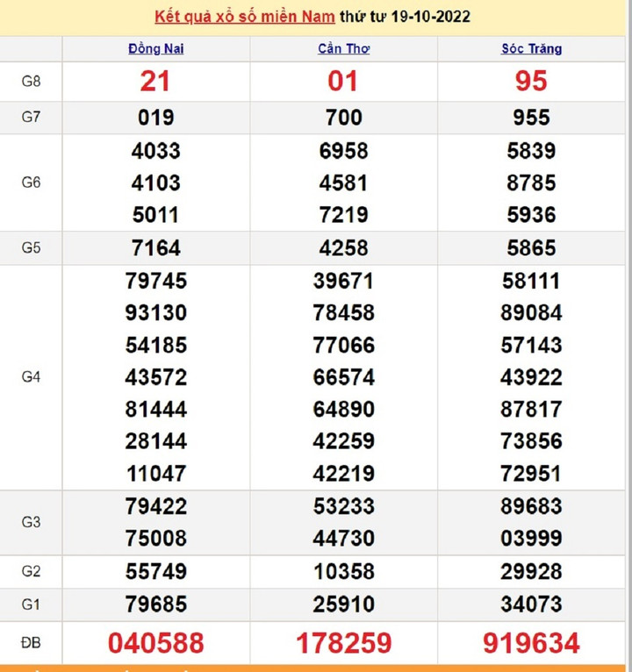The height and width of the screenshot is (672, 632).
Task: Select the red G8 number 01
Action: coord(343,82)
